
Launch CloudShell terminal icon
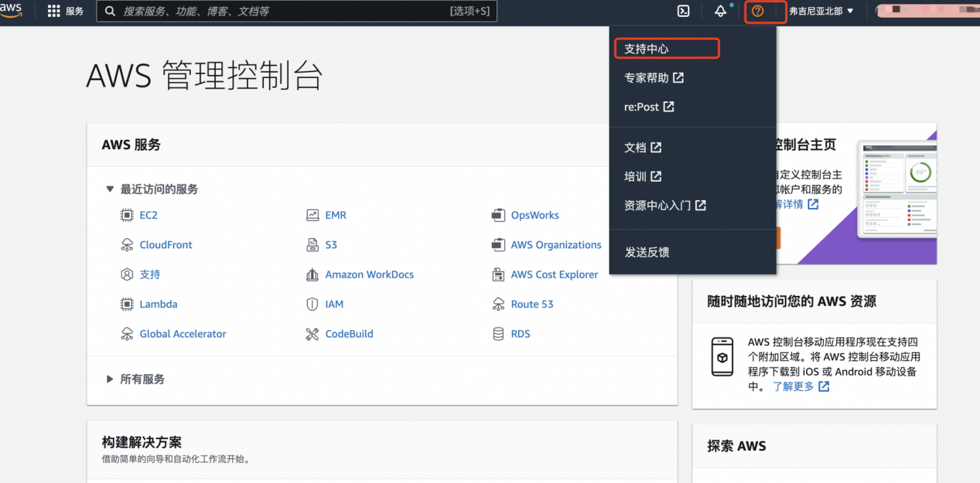[x=684, y=11]
